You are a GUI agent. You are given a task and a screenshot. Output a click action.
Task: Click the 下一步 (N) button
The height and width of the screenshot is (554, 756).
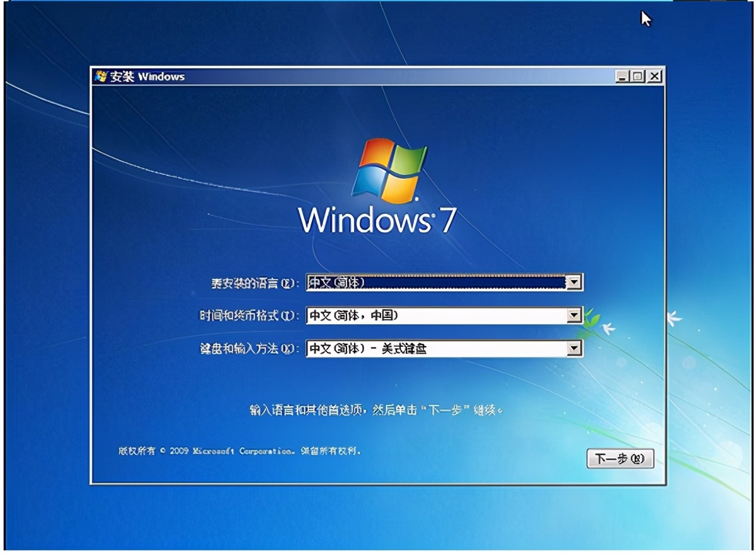620,458
